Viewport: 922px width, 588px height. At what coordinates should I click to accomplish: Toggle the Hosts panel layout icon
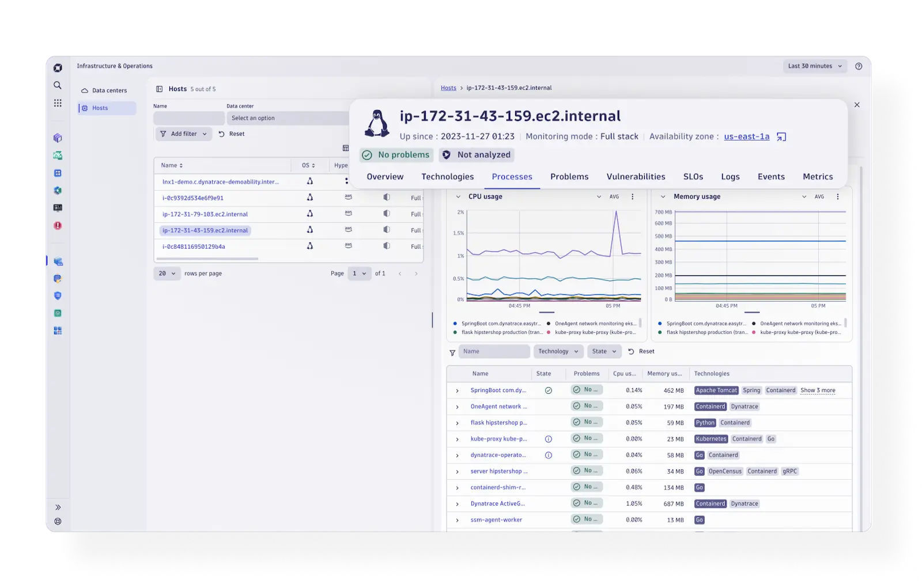(160, 89)
